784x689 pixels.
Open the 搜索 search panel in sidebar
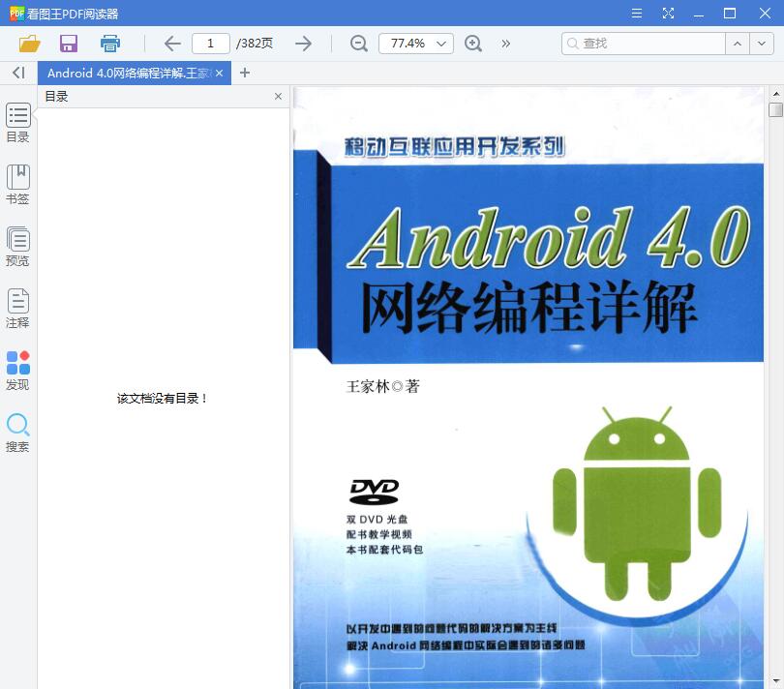point(17,431)
